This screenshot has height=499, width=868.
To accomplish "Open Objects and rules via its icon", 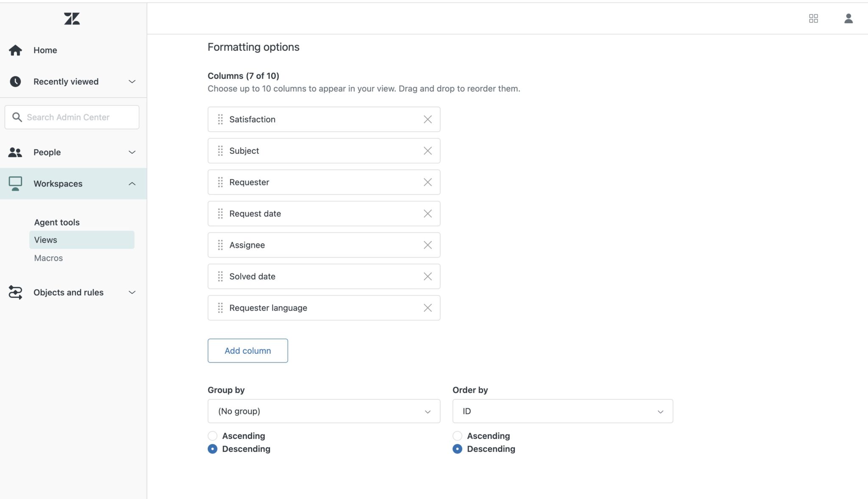I will [x=15, y=292].
